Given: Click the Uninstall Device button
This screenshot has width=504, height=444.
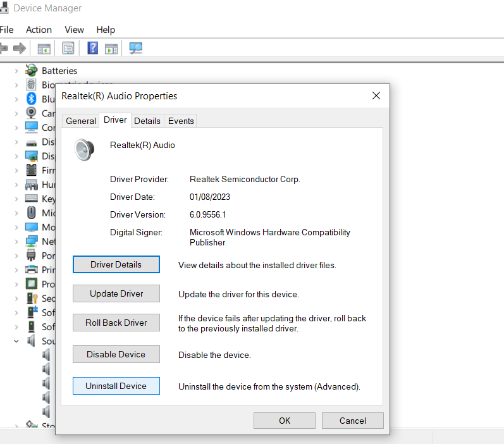Looking at the screenshot, I should coord(116,386).
